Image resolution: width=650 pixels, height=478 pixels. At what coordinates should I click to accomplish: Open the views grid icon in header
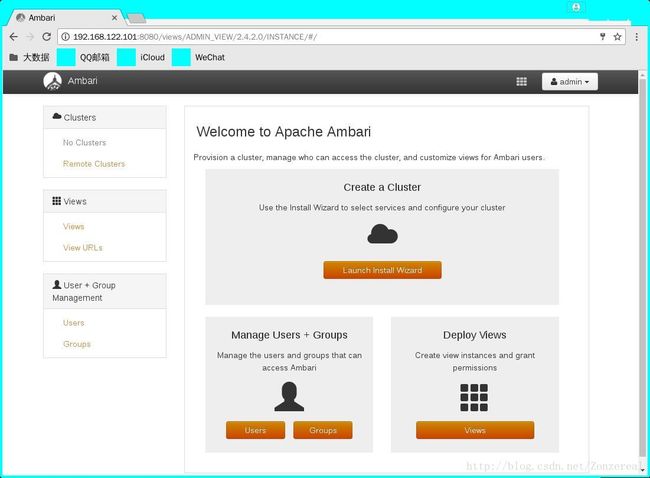coord(521,82)
